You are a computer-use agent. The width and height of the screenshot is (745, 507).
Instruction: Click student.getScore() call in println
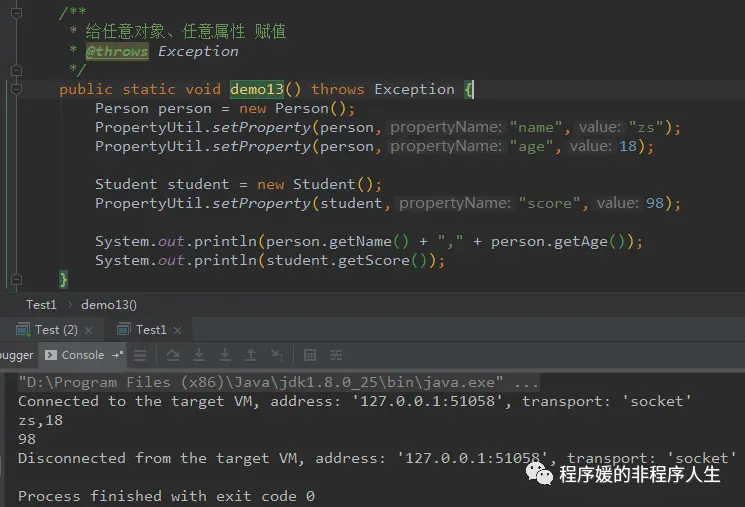(x=346, y=260)
